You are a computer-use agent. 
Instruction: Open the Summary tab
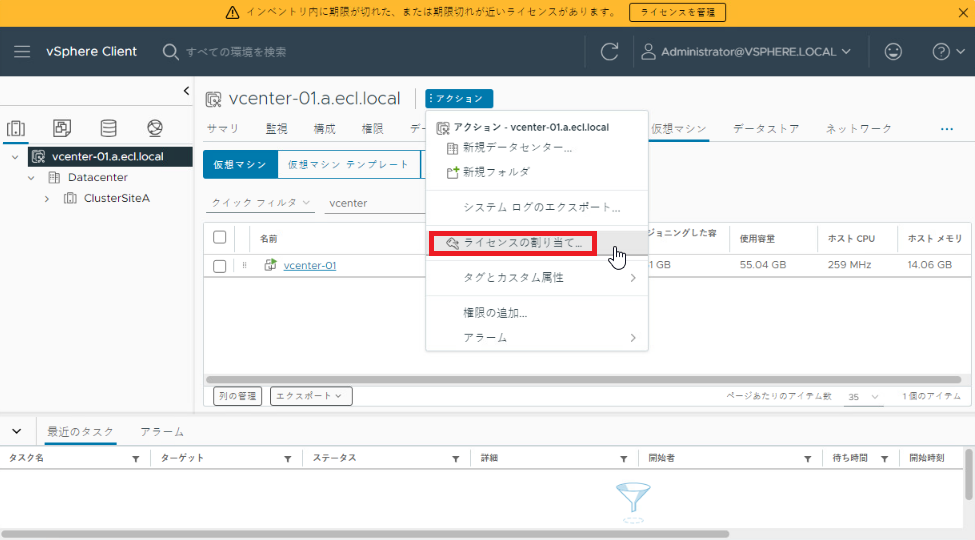[223, 129]
